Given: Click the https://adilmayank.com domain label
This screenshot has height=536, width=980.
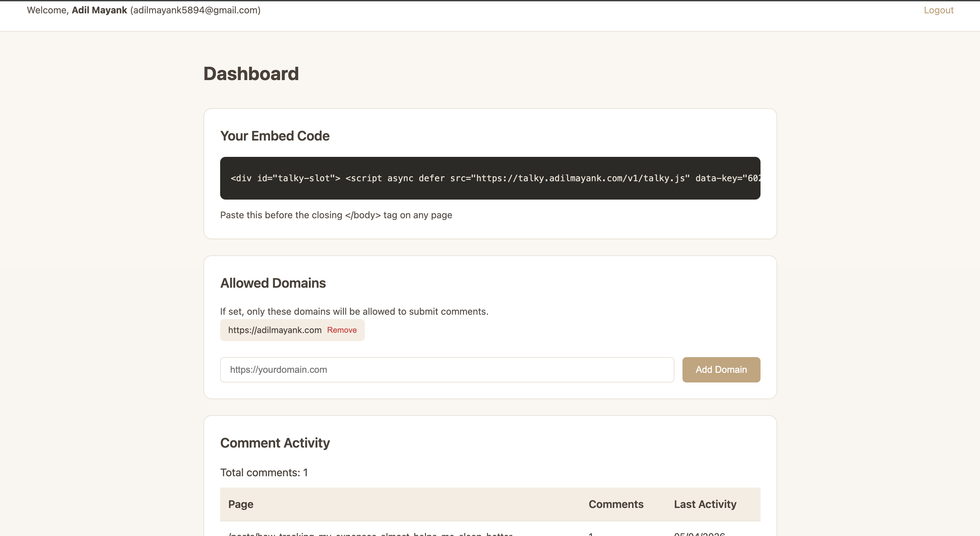Looking at the screenshot, I should click(x=275, y=330).
